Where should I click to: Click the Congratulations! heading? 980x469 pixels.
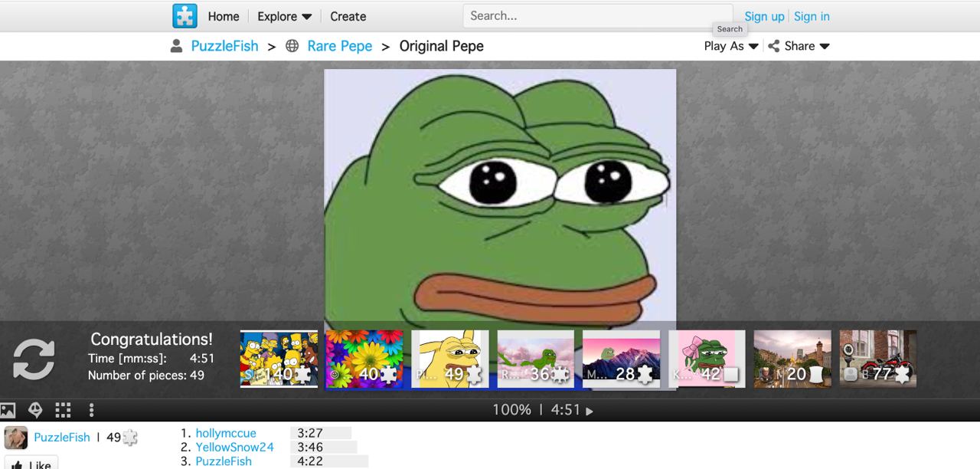pyautogui.click(x=152, y=339)
